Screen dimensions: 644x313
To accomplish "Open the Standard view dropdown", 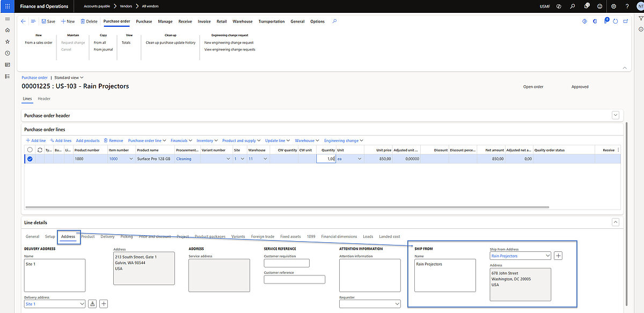I will (x=69, y=78).
